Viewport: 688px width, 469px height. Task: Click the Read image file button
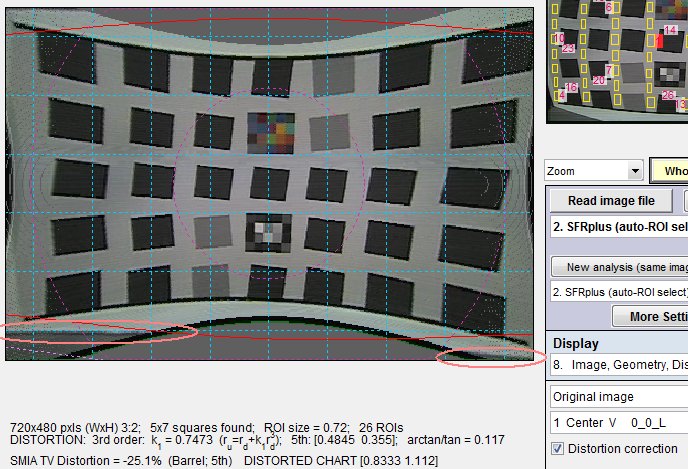[611, 201]
